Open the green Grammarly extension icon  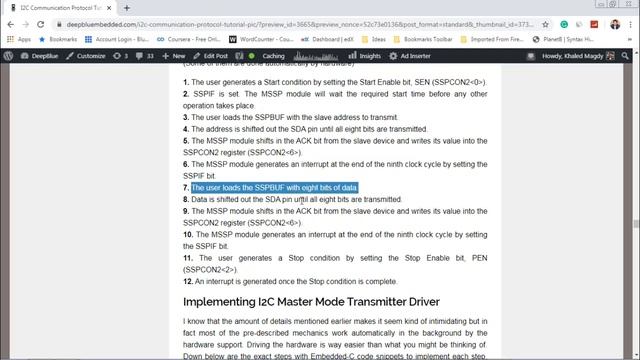pos(564,24)
